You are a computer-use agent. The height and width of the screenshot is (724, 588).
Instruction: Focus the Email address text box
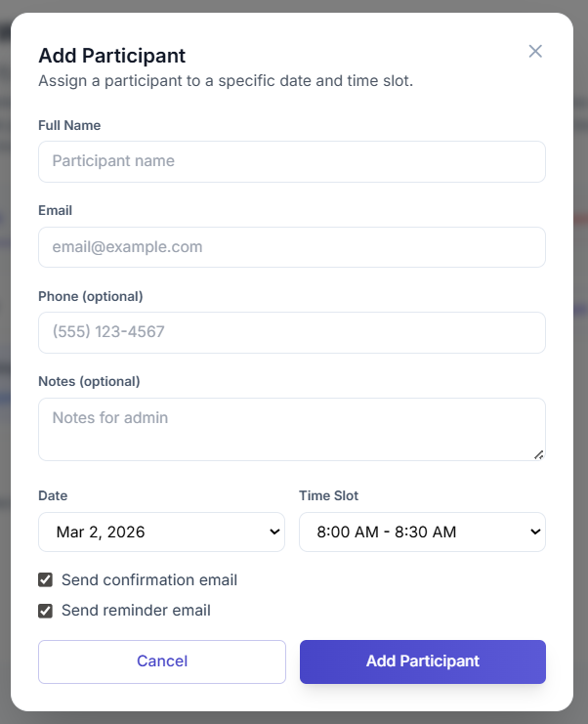click(291, 247)
